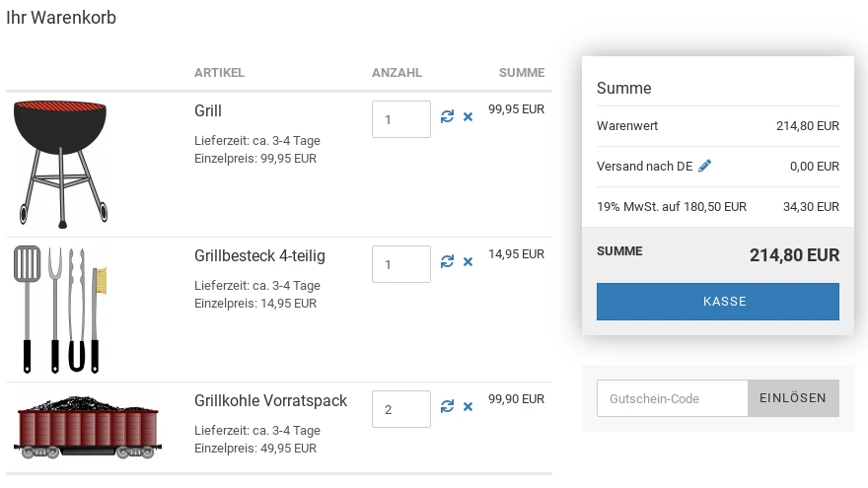
Task: Delete Grillbesteck 4-teilig from the cart
Action: point(468,261)
